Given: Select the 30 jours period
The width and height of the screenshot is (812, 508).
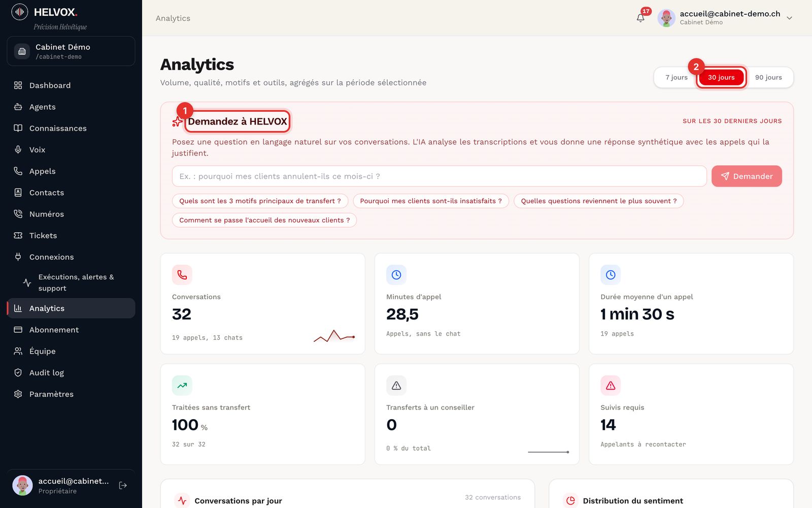Looking at the screenshot, I should tap(721, 77).
